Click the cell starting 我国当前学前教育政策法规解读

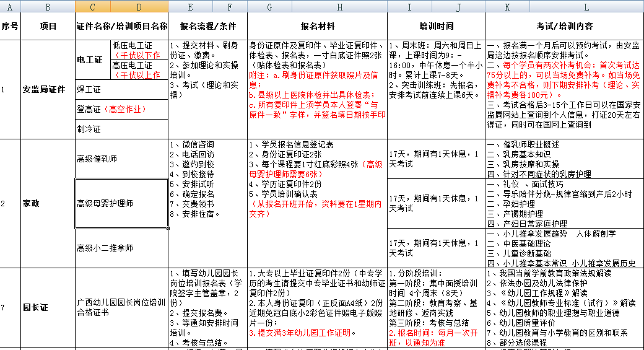tap(565, 308)
